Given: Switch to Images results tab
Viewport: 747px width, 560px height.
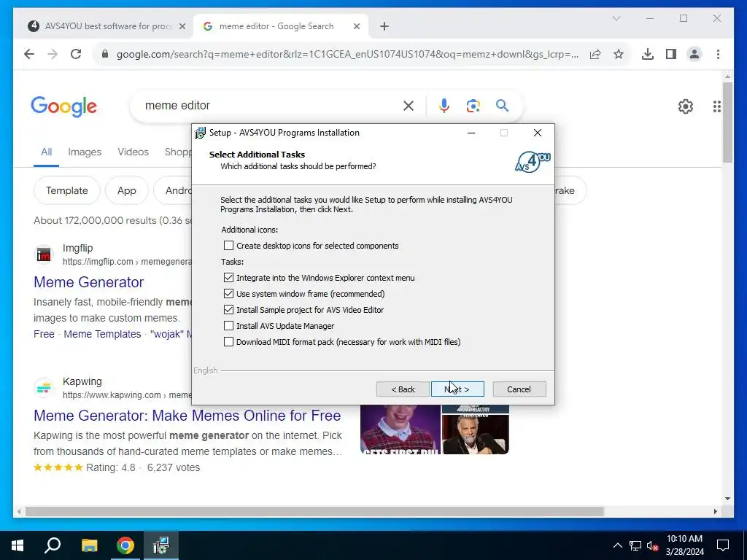Looking at the screenshot, I should tap(85, 152).
